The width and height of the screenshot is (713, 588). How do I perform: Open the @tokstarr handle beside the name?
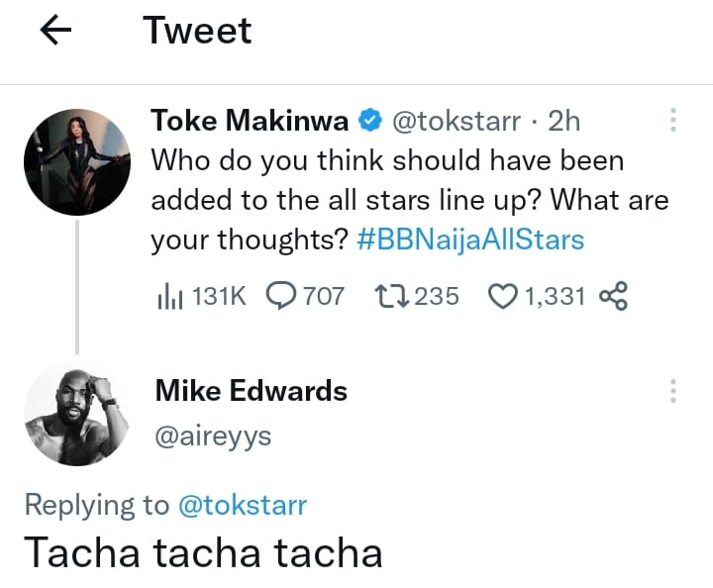(457, 121)
